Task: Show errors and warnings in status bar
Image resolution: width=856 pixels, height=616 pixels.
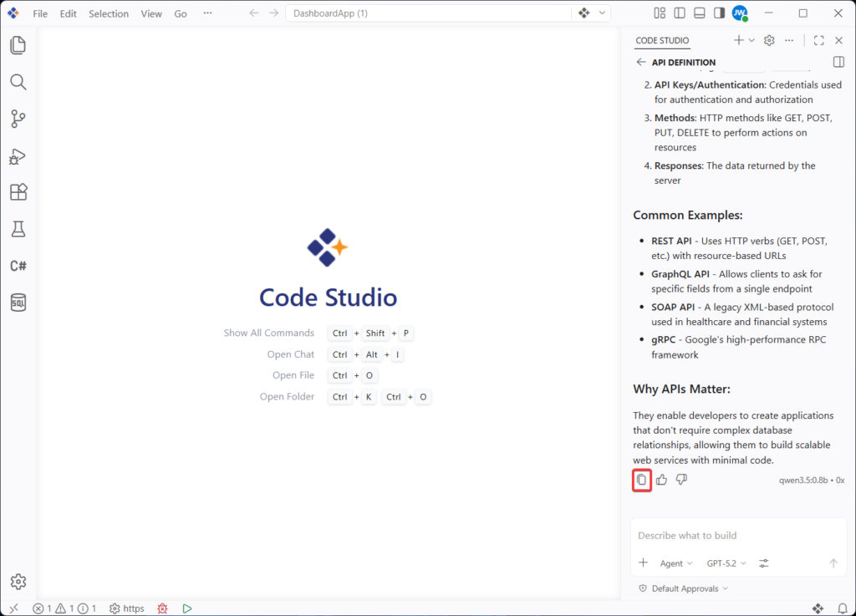Action: point(64,608)
